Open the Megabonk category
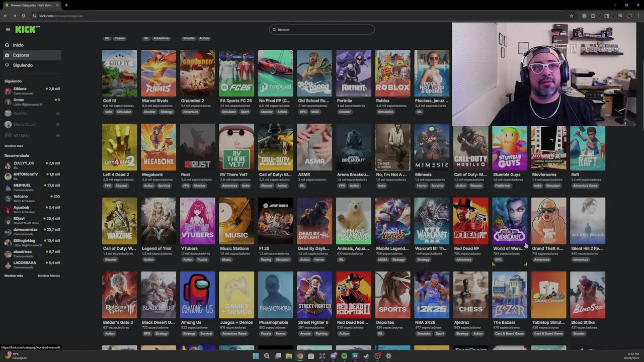Image resolution: width=644 pixels, height=362 pixels. point(158,147)
